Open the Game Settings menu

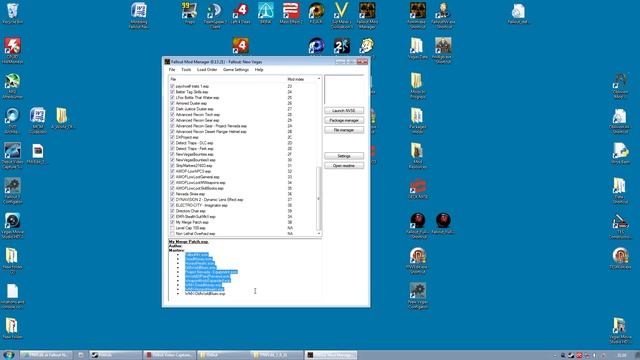pos(236,70)
